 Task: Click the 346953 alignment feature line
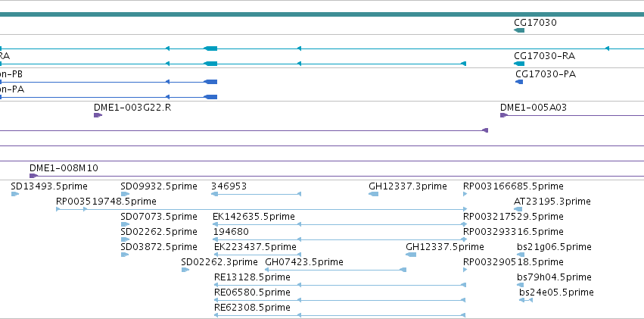pos(256,194)
